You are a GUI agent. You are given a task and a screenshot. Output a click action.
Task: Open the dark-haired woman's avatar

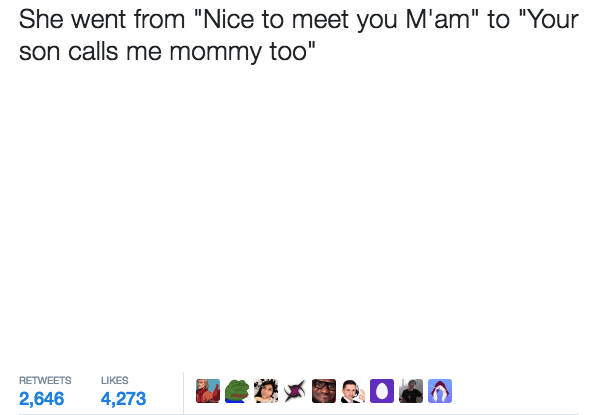[x=266, y=391]
